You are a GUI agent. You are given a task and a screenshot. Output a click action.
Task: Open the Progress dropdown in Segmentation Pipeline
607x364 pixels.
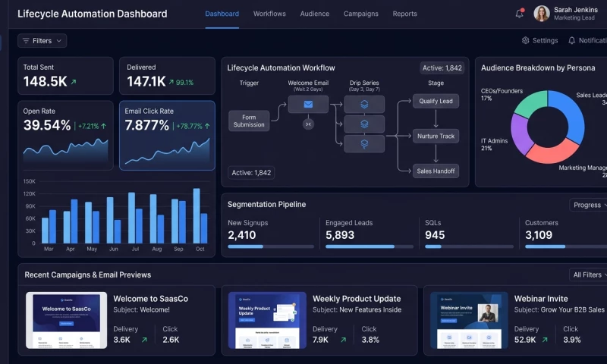coord(589,205)
